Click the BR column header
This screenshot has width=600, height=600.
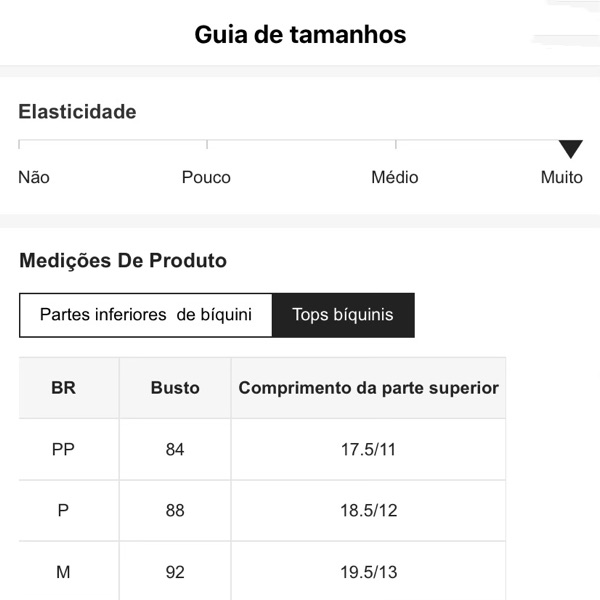[63, 388]
